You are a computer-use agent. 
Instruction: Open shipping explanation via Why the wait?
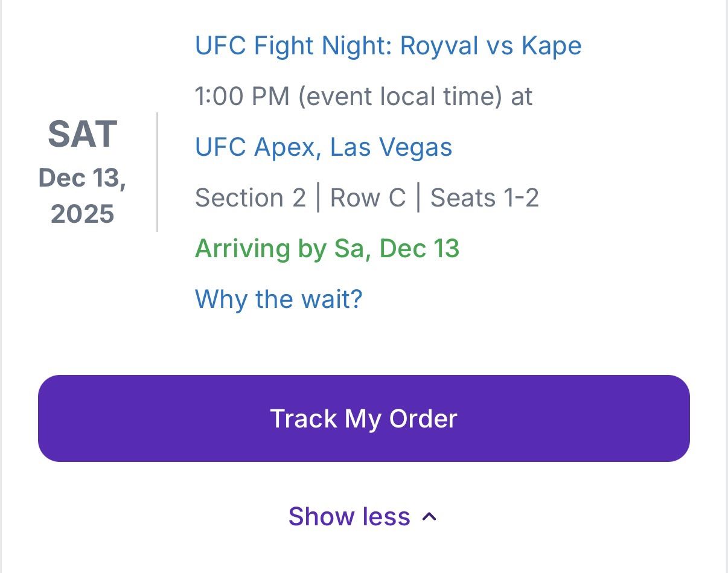coord(278,299)
